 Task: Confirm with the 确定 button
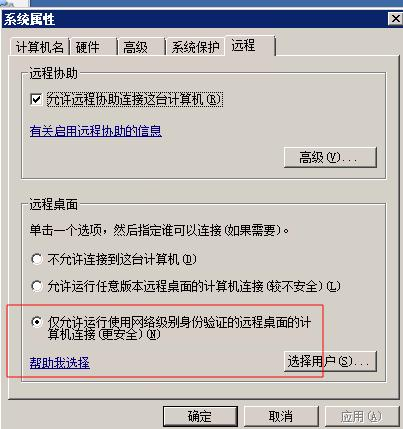pos(200,416)
